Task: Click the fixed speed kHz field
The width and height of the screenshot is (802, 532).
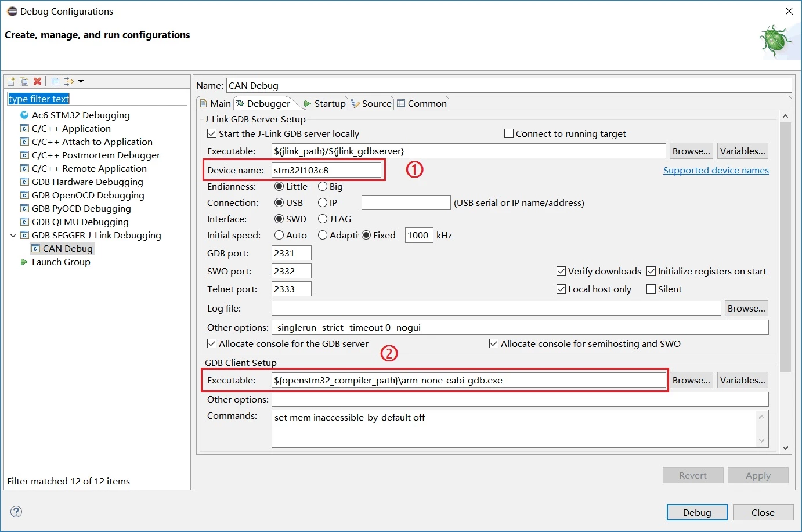Action: (419, 235)
